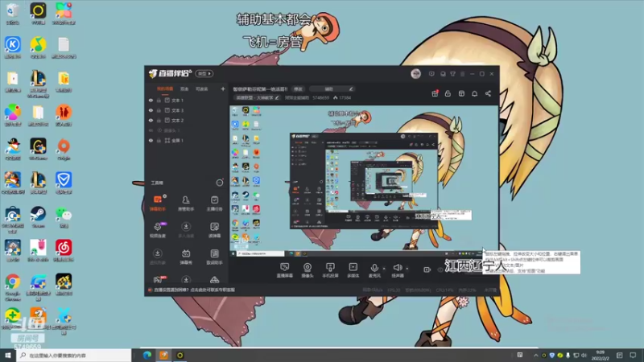
Task: Edit the tag field right of 修改
Action: 332,88
